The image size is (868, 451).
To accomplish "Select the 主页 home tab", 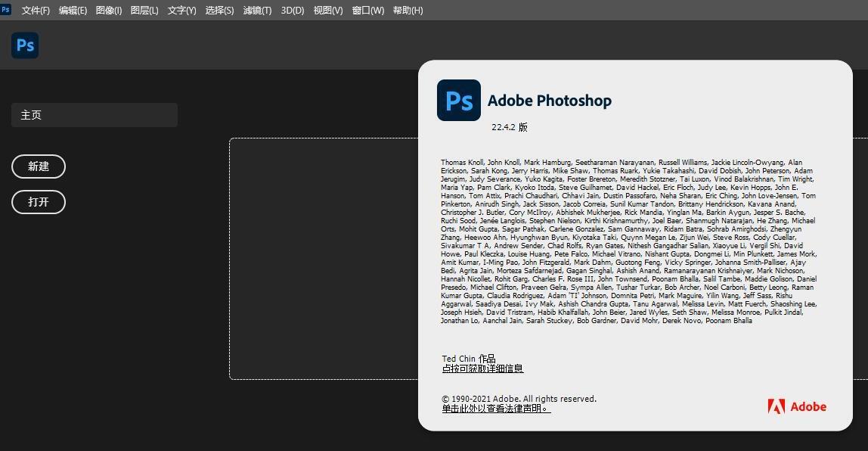I will [x=94, y=115].
